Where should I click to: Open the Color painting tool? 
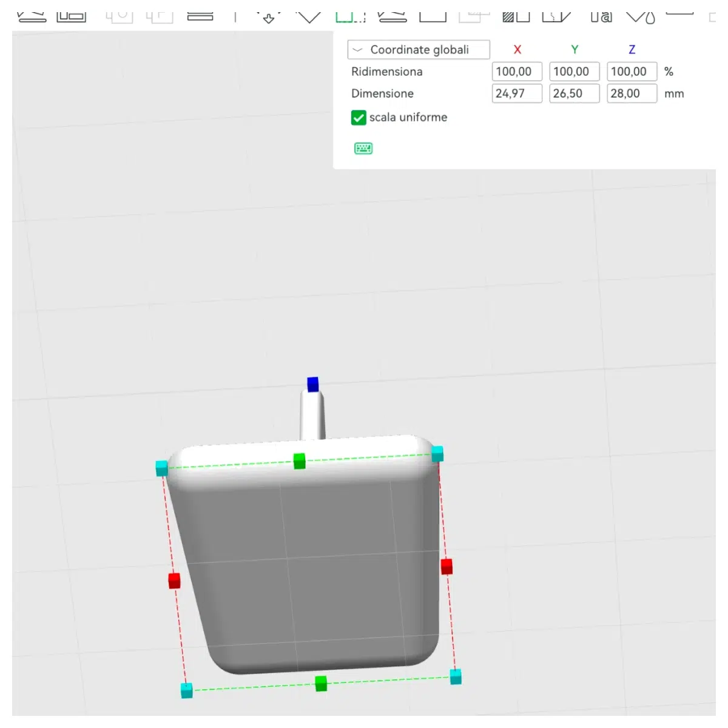coord(641,16)
